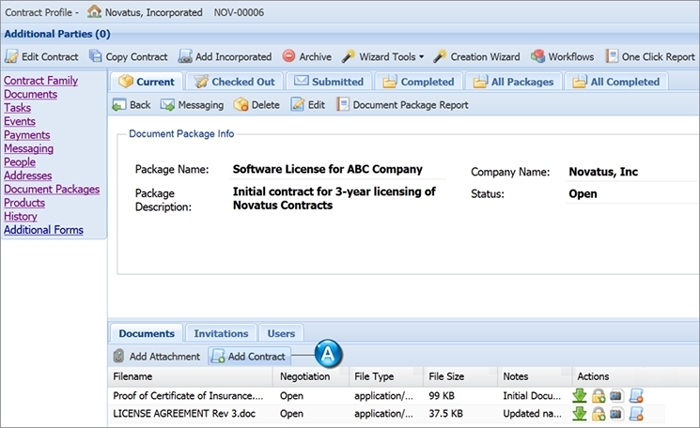Click Messaging in the package toolbar

(x=192, y=105)
